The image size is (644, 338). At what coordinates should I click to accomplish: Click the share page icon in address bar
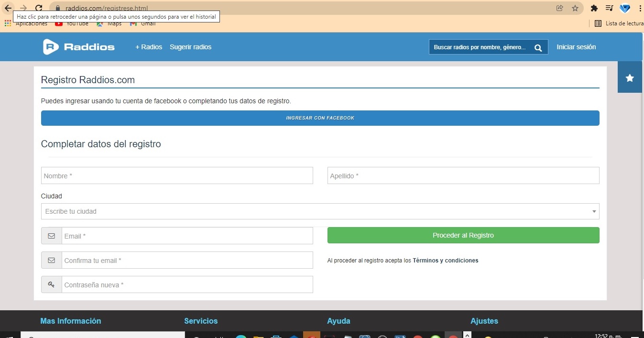(x=560, y=8)
